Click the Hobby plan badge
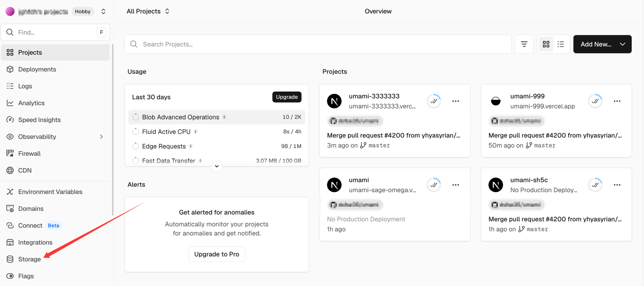The height and width of the screenshot is (286, 644). point(83,11)
